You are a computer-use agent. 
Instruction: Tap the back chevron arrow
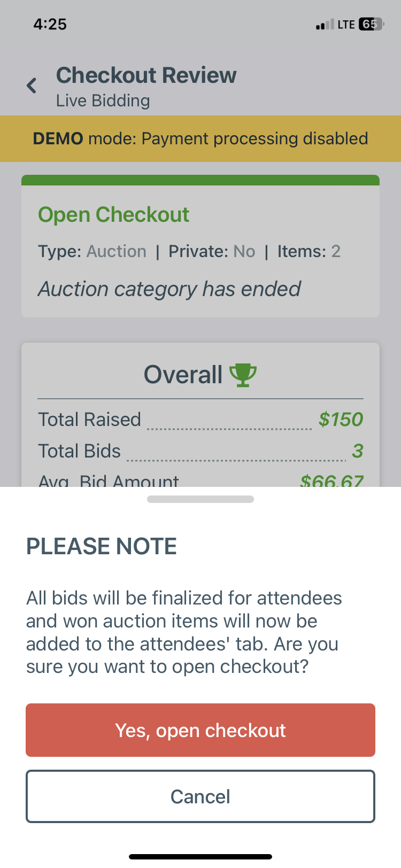point(32,86)
